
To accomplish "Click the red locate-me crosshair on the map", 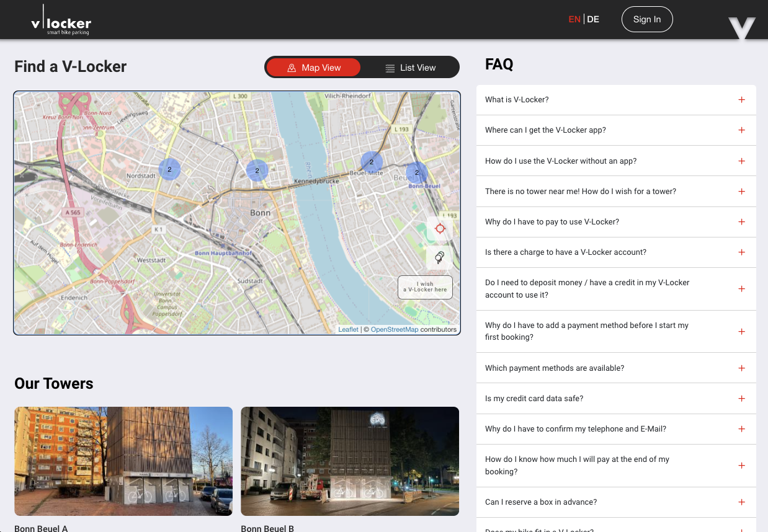I will tap(439, 228).
